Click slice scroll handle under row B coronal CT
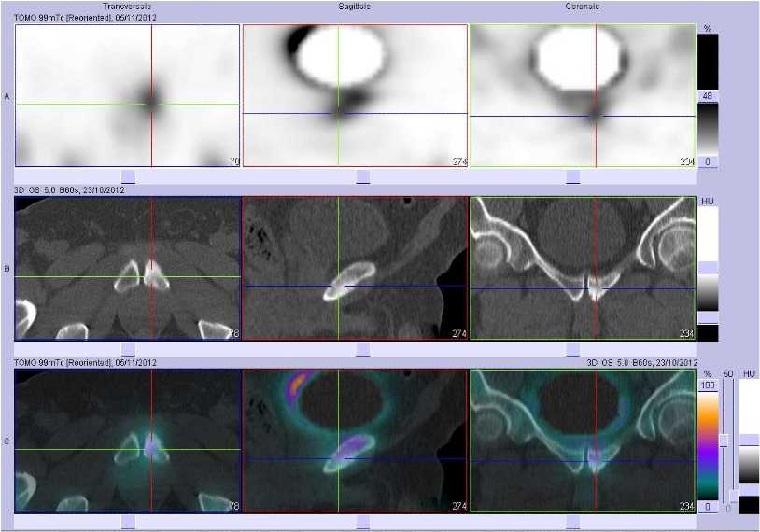760x532 pixels. (573, 349)
